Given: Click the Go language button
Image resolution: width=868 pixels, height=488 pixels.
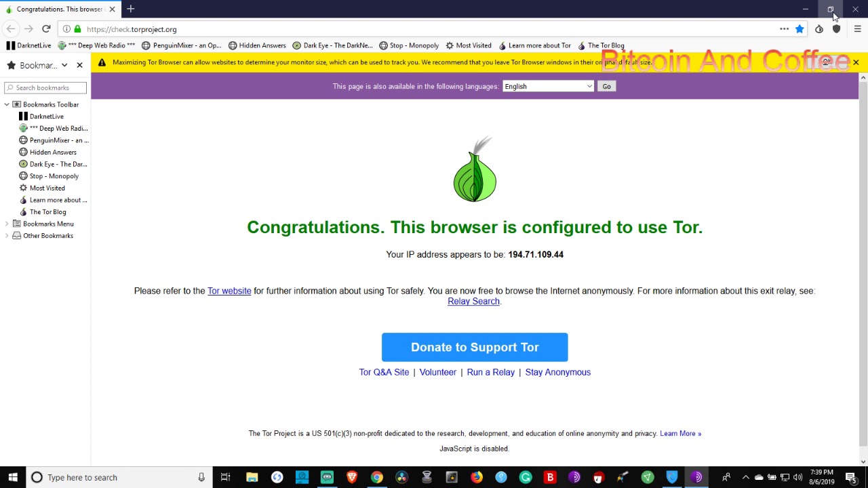Looking at the screenshot, I should tap(606, 86).
